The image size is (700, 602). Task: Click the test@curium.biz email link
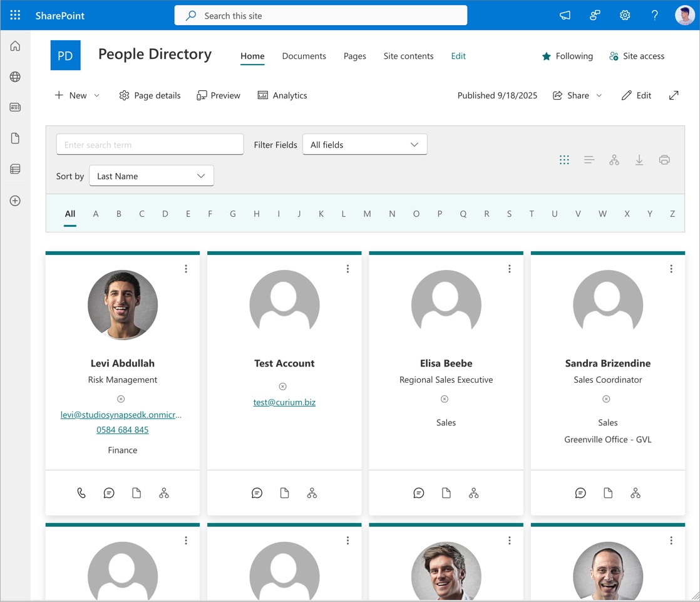tap(284, 402)
